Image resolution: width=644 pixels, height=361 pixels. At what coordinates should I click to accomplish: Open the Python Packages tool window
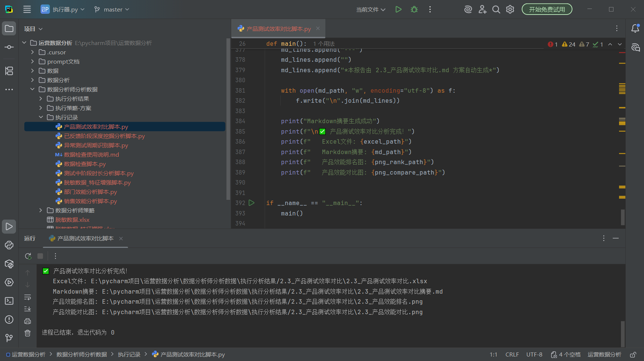pos(9,264)
